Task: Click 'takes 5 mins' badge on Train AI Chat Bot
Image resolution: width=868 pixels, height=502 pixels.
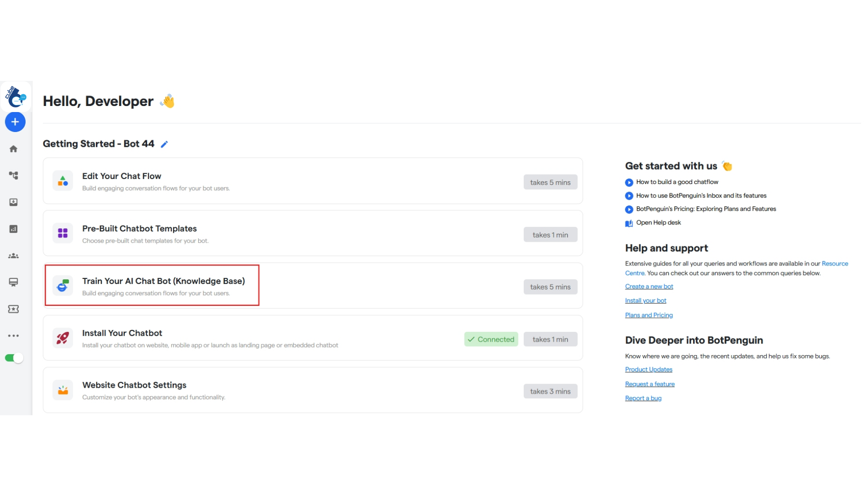Action: pyautogui.click(x=550, y=287)
